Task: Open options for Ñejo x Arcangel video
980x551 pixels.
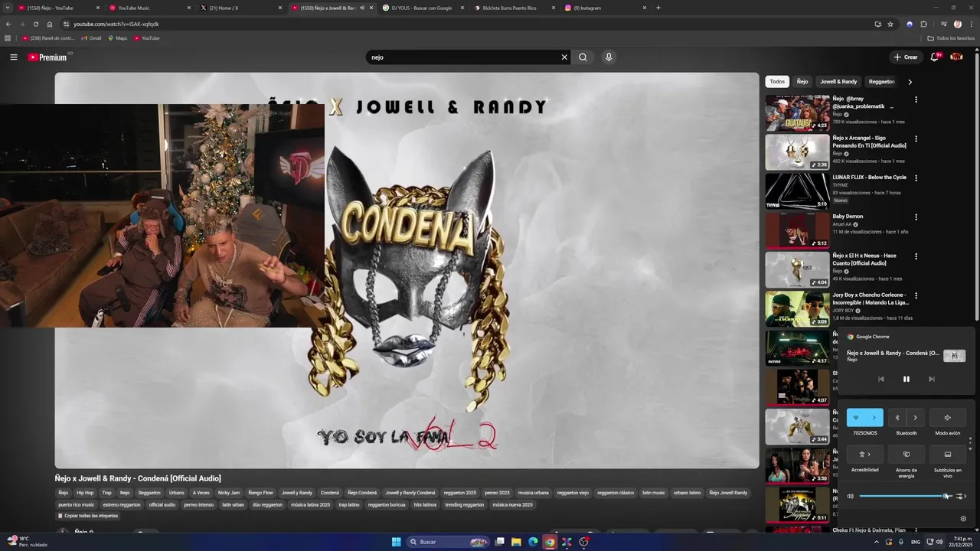Action: tap(916, 139)
